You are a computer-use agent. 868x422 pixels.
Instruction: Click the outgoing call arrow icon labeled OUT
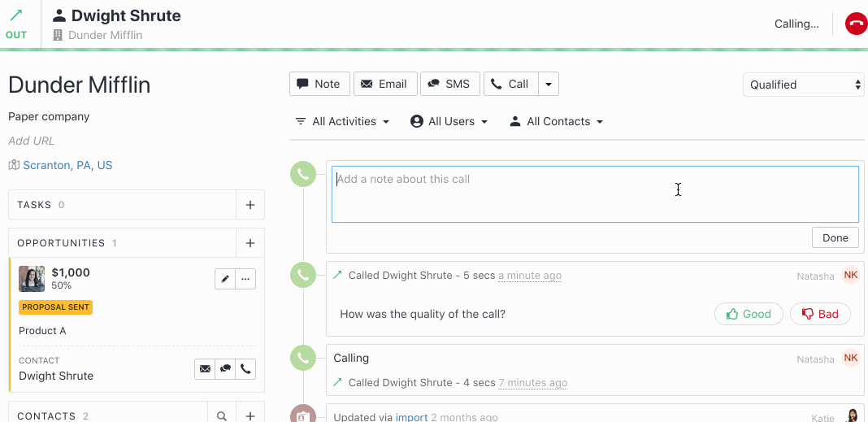tap(16, 15)
